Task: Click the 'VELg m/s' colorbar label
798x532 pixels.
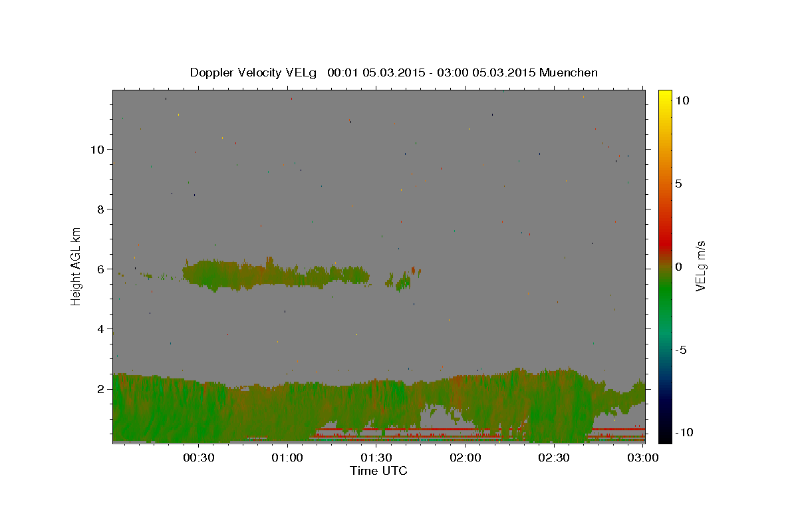Action: tap(700, 266)
